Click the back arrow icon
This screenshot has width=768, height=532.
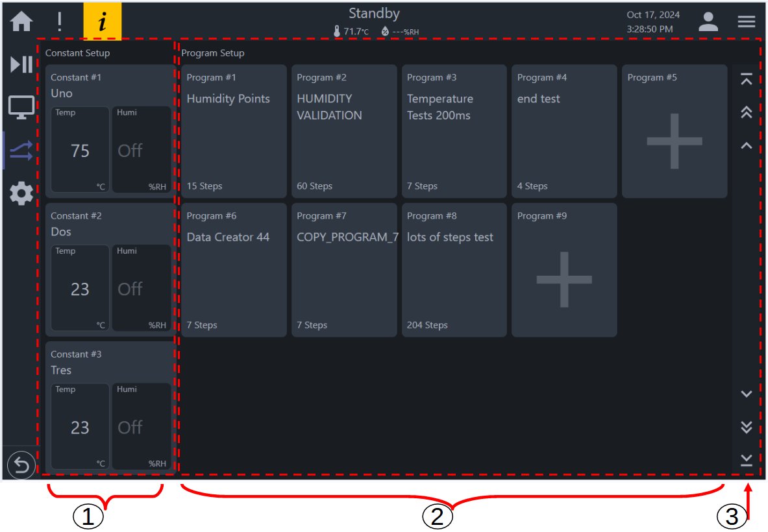[x=21, y=465]
